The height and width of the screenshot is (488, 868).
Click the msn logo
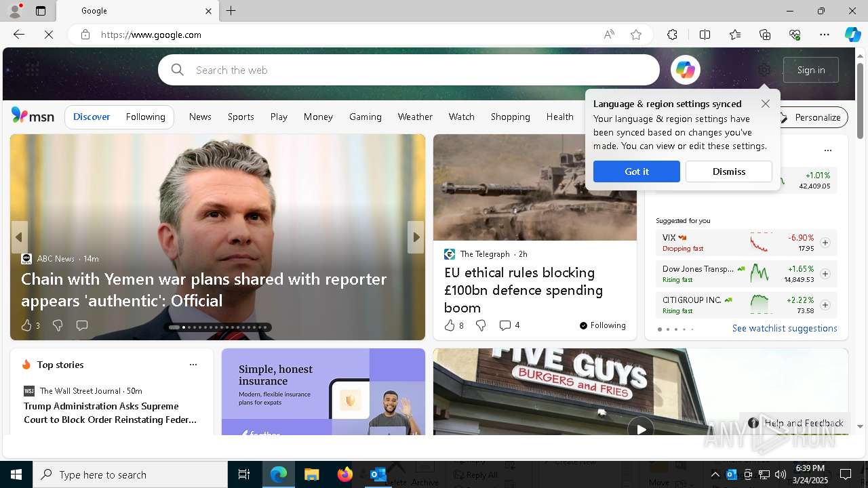(x=33, y=117)
